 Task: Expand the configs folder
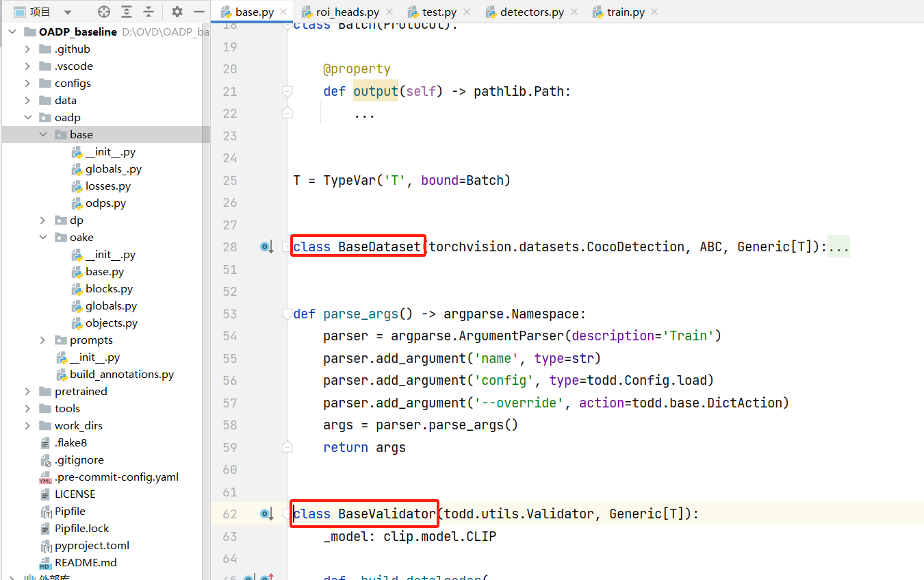point(27,84)
